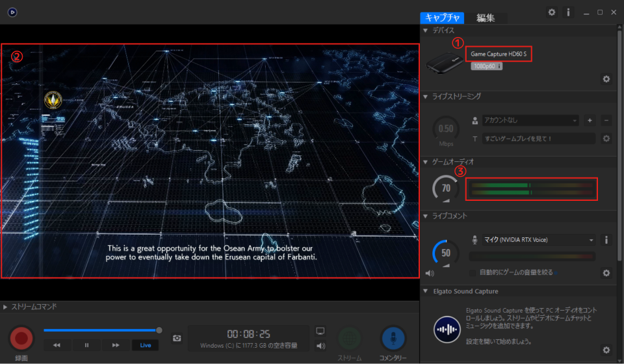Mute audio with speaker icon near timer
The width and height of the screenshot is (624, 364).
pyautogui.click(x=320, y=346)
